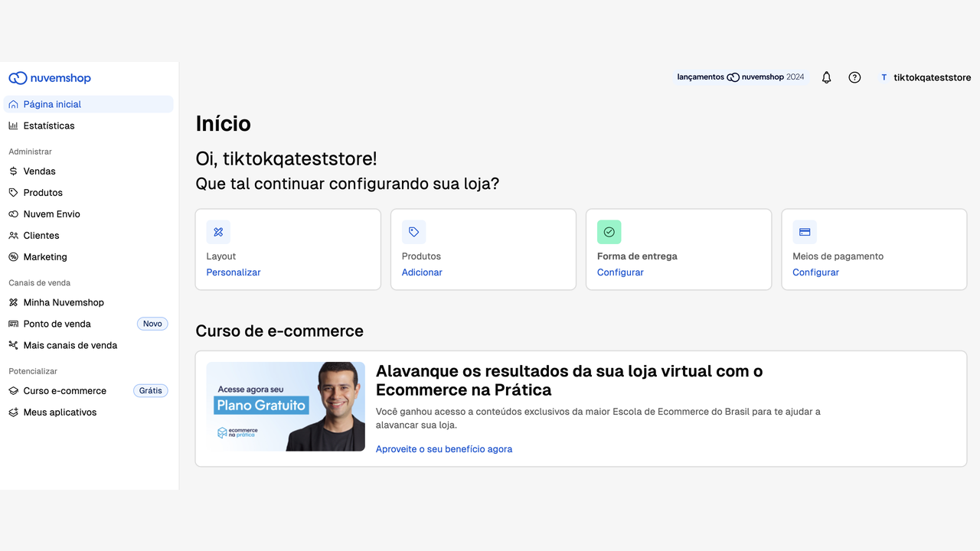This screenshot has width=980, height=551.
Task: Click the Layout card paintbrush icon
Action: [218, 232]
